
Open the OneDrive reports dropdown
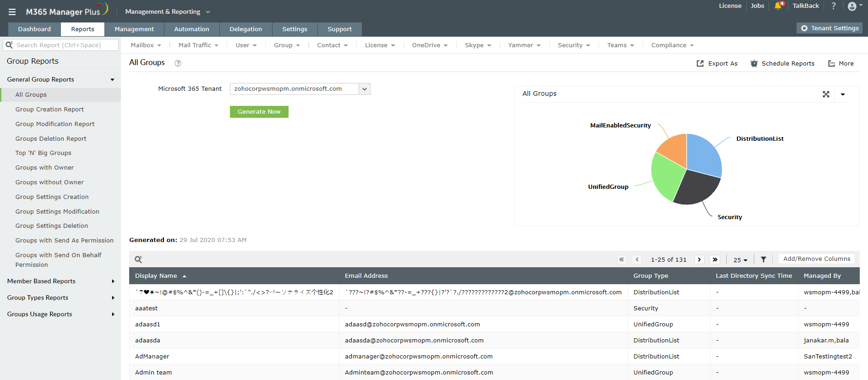point(430,45)
